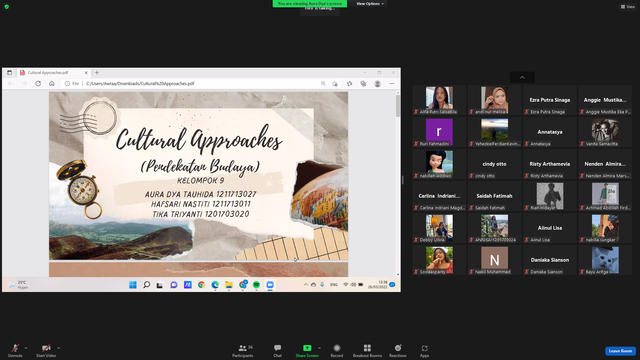Open Collections in Edge
Viewport: 640px width, 360px height.
pos(363,83)
